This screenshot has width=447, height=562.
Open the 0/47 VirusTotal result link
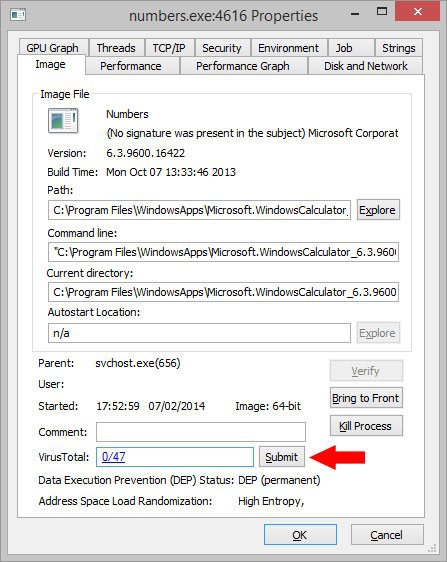[113, 457]
